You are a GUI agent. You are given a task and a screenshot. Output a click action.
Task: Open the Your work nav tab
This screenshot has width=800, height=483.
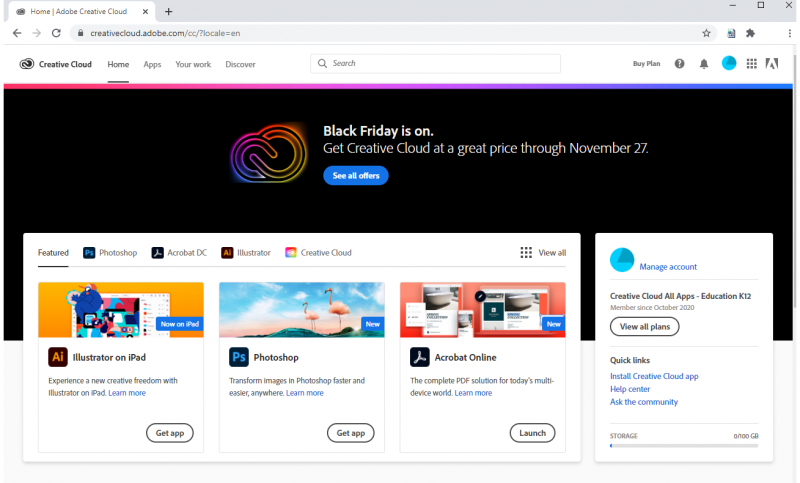pyautogui.click(x=193, y=64)
